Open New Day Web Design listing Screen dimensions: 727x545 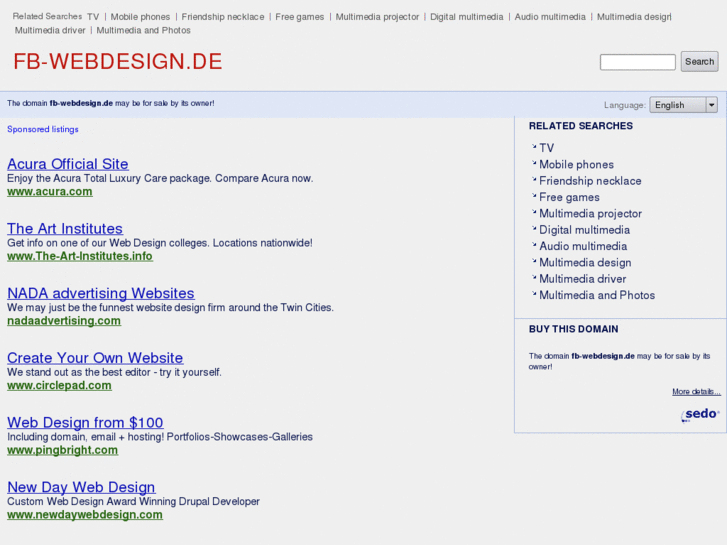[x=81, y=487]
